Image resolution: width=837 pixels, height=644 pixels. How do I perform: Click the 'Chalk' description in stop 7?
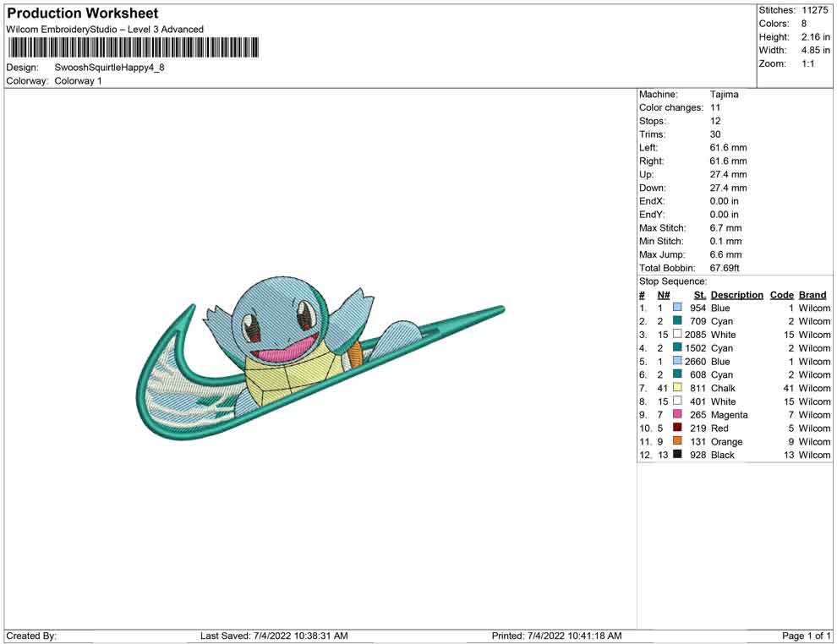723,388
